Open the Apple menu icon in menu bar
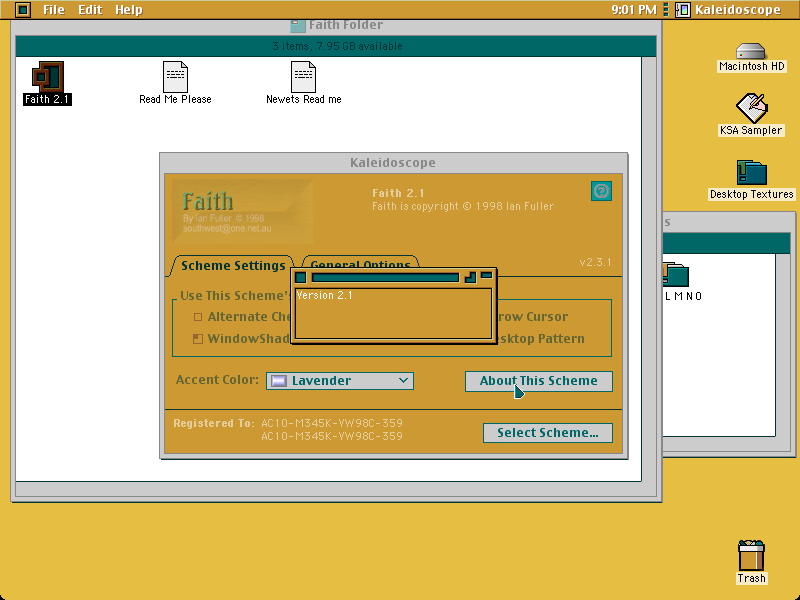 coord(23,10)
